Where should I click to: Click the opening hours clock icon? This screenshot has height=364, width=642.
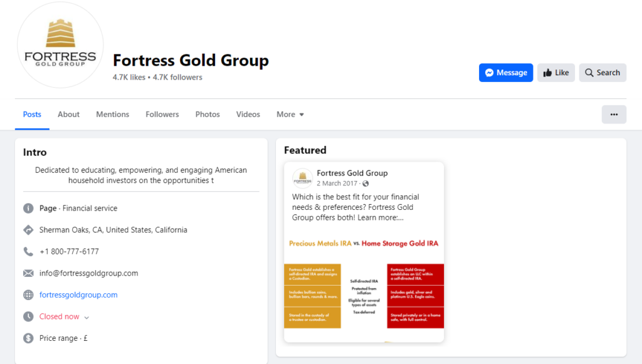click(28, 316)
